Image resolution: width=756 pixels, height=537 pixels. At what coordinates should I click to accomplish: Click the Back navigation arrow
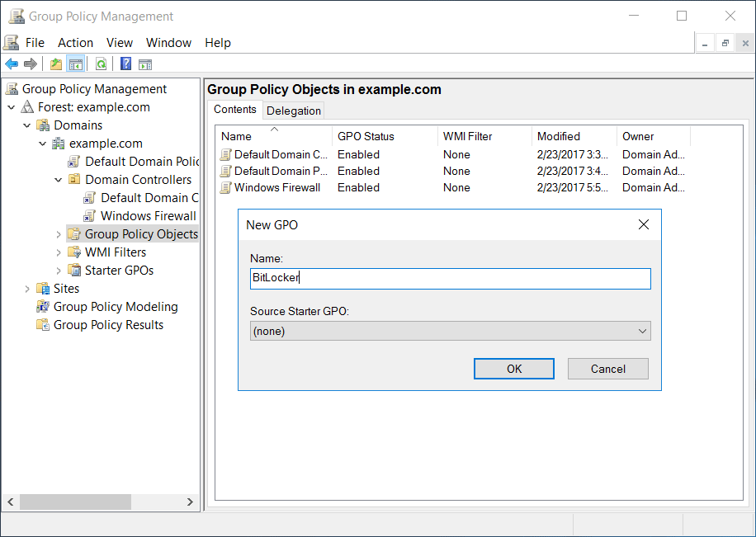coord(12,64)
